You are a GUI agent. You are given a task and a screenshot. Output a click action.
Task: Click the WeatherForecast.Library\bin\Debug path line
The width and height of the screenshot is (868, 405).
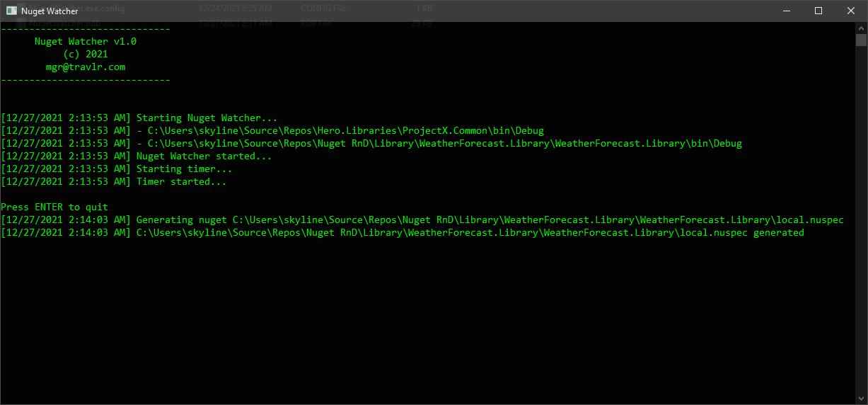(x=371, y=144)
